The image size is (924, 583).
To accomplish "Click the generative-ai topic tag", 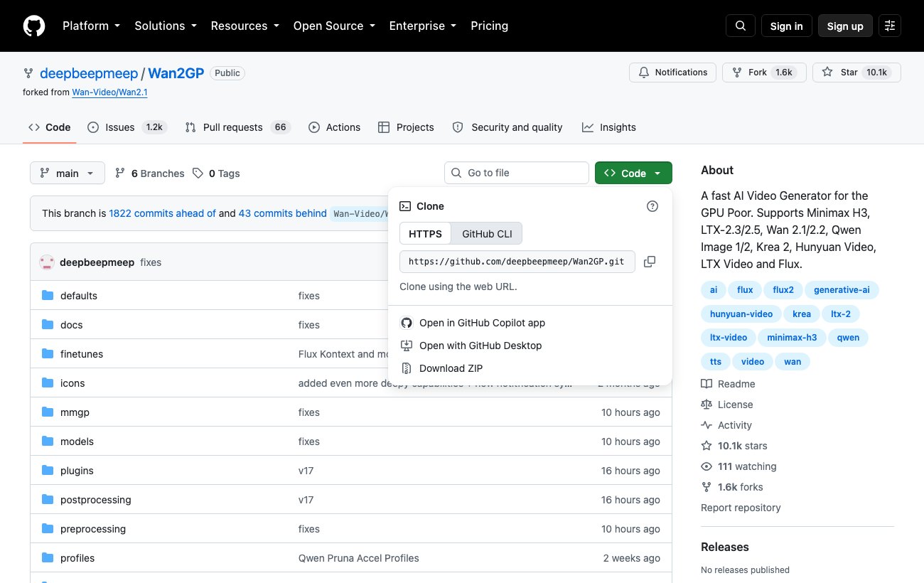I will [842, 290].
